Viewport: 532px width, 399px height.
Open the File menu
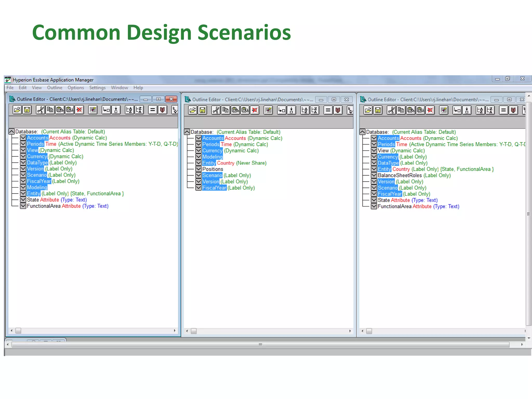[x=10, y=88]
